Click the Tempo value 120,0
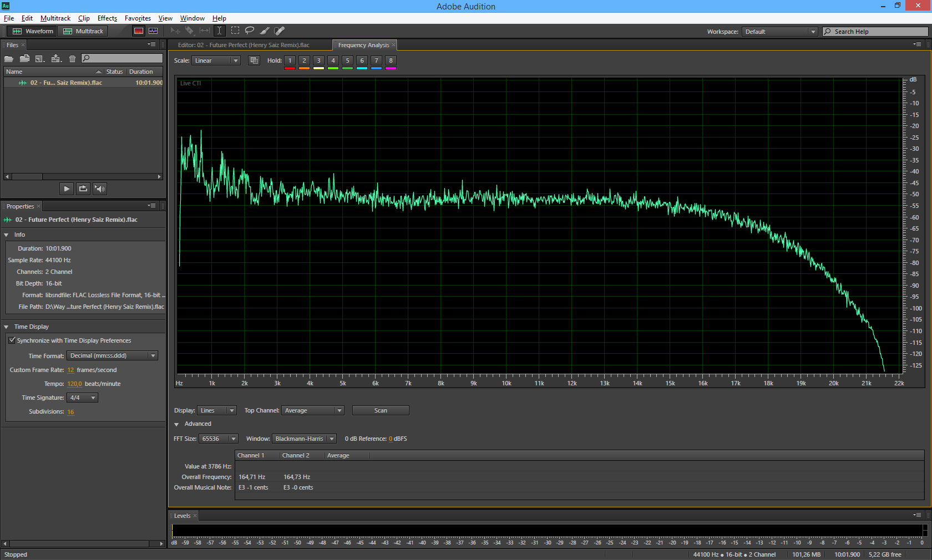The image size is (932, 560). pos(74,384)
